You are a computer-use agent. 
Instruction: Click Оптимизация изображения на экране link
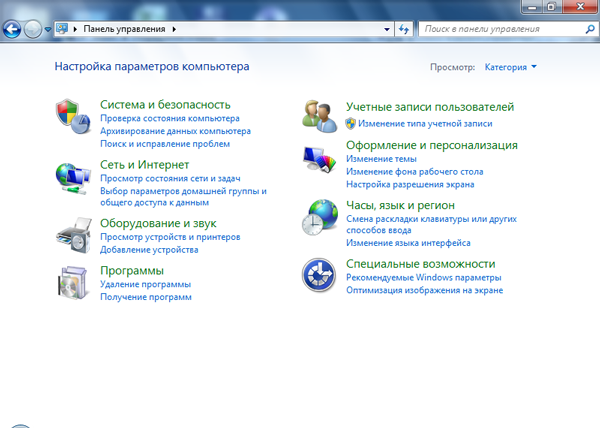425,290
